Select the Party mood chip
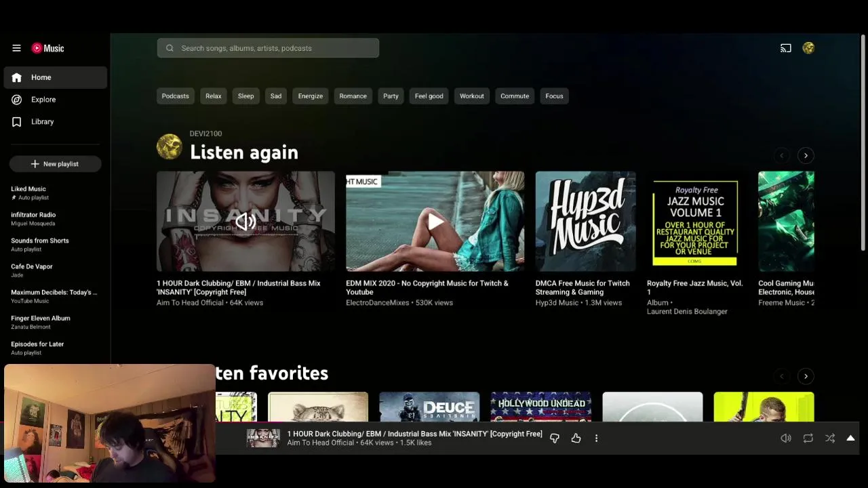This screenshot has width=868, height=488. pyautogui.click(x=391, y=96)
